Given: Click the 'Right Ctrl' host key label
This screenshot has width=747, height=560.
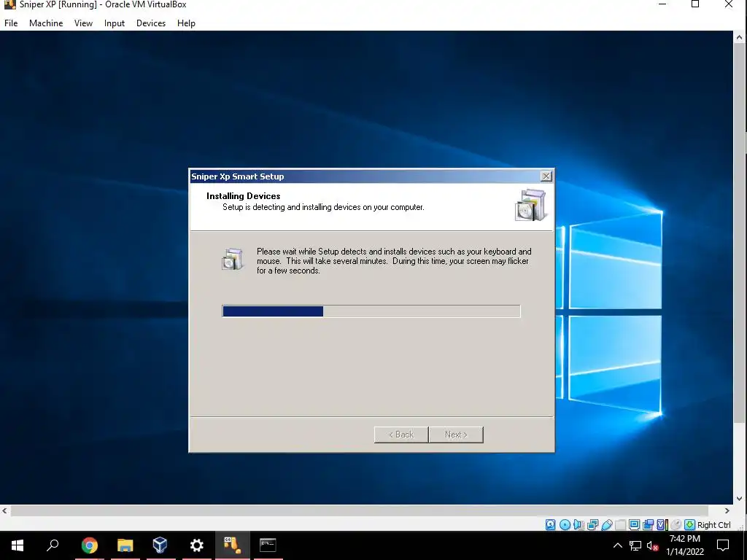Looking at the screenshot, I should coord(713,525).
